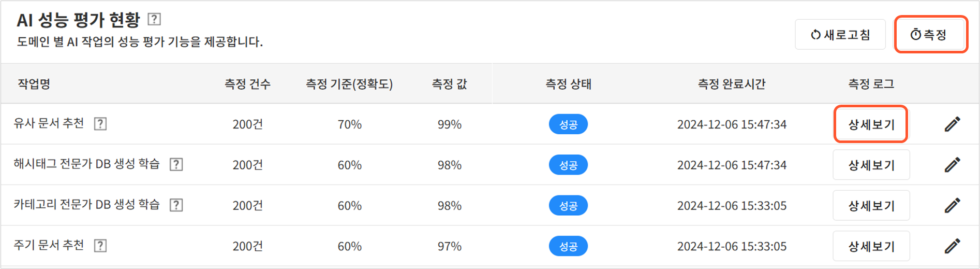This screenshot has width=980, height=269.
Task: Open 상세보기 log for 주기 문서 추천
Action: (x=871, y=246)
